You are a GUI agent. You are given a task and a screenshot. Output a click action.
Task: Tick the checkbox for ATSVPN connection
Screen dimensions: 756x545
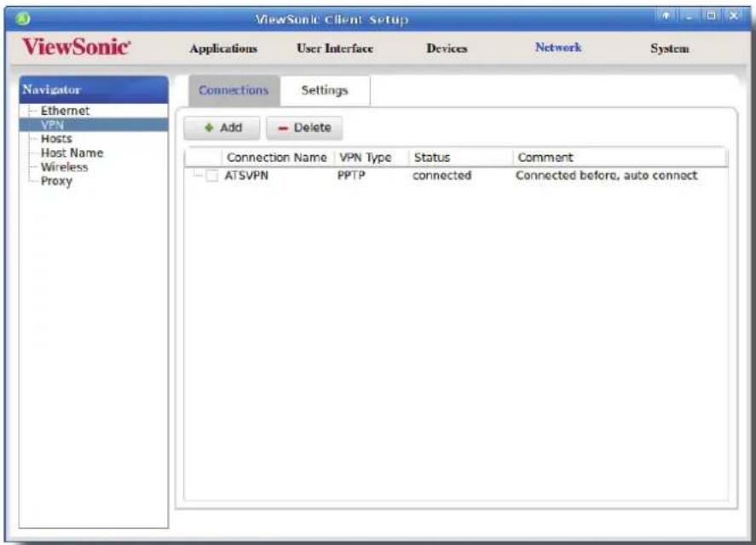(x=211, y=175)
